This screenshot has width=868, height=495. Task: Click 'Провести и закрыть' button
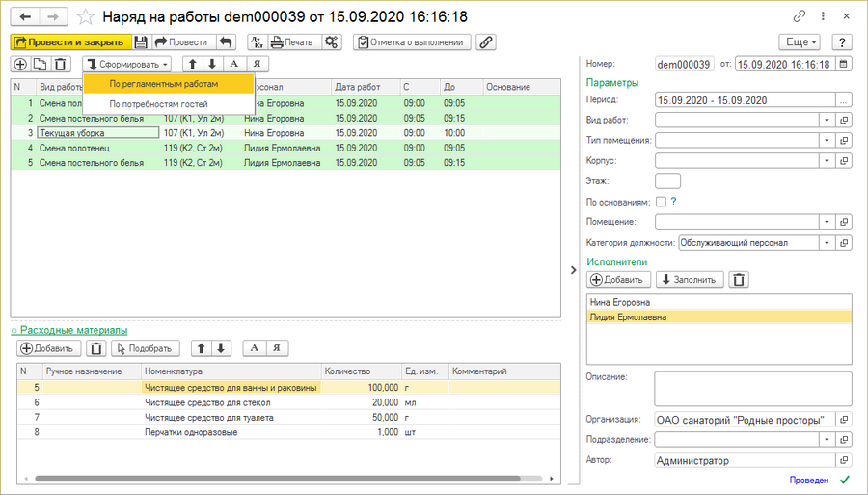tap(69, 42)
